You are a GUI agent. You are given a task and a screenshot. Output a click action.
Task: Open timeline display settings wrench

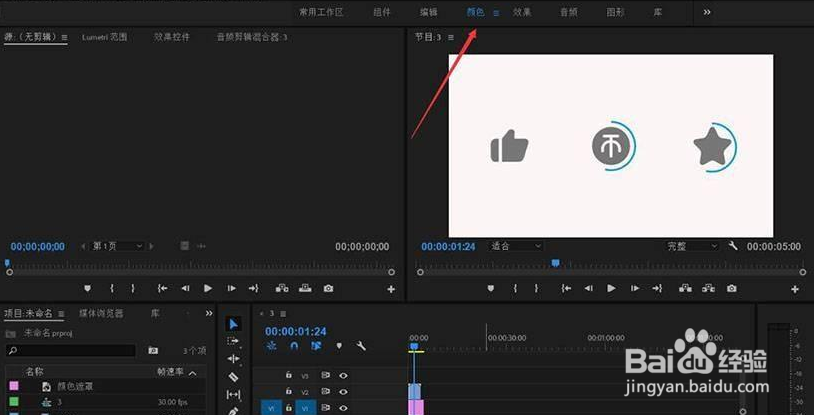[361, 345]
